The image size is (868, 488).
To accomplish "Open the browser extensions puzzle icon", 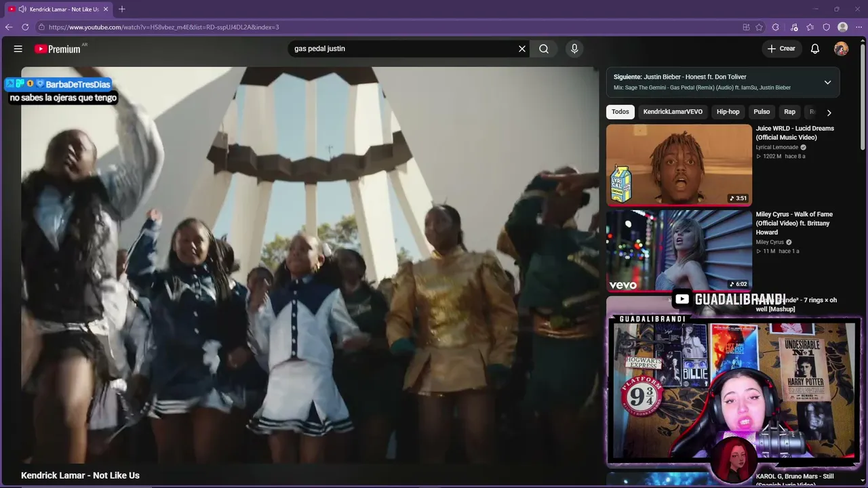I will point(776,27).
